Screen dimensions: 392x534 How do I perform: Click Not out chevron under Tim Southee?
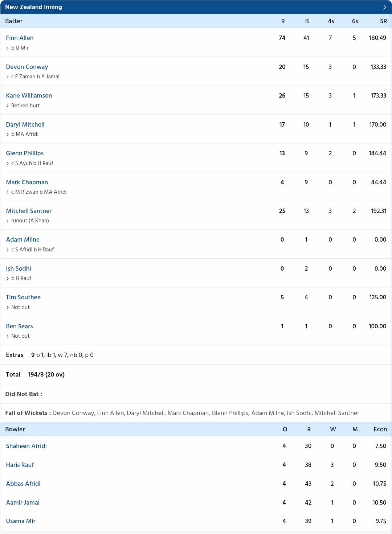(x=8, y=308)
